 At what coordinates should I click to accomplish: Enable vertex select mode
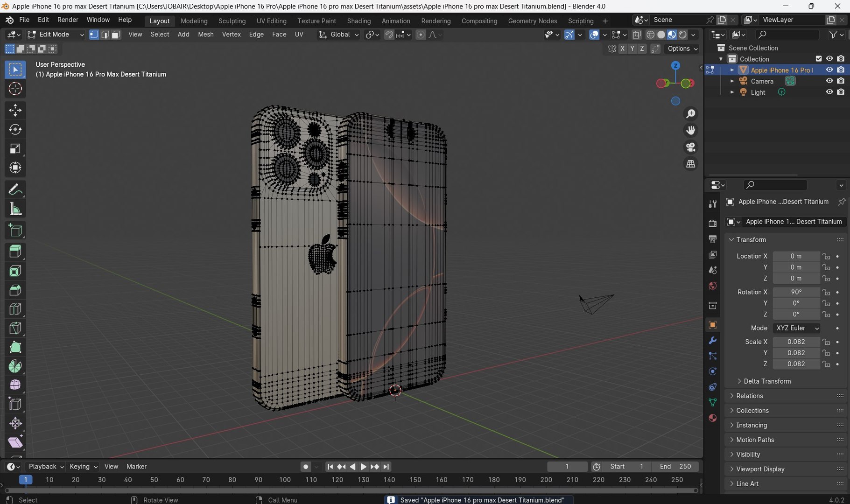94,35
